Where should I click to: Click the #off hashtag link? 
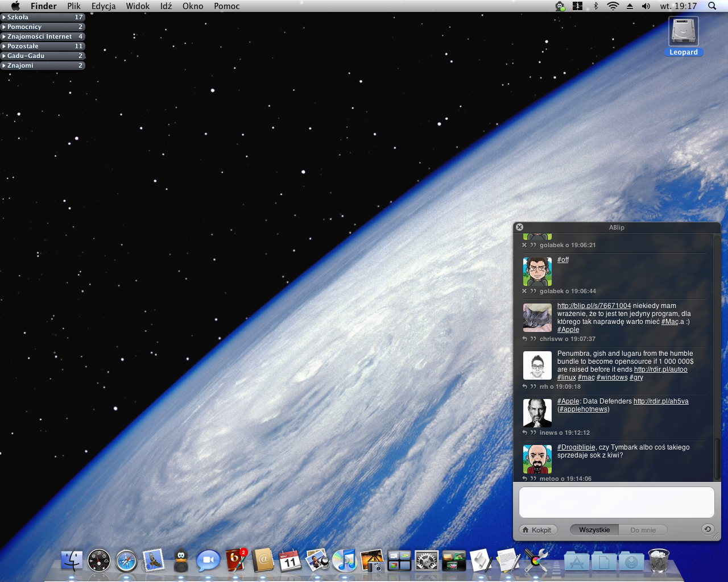pos(563,260)
